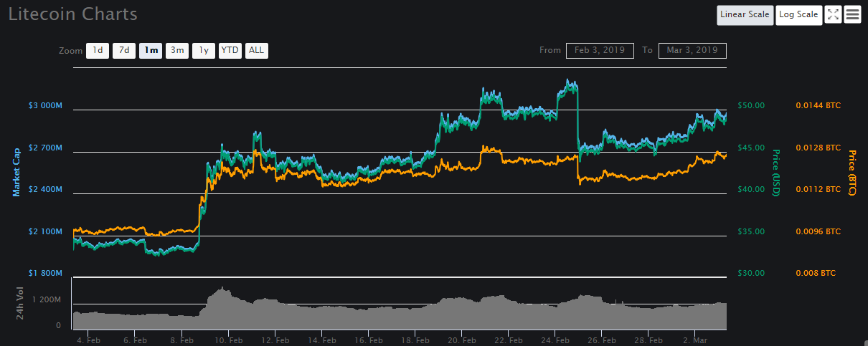Show ALL time range
This screenshot has height=346, width=868.
coord(256,50)
